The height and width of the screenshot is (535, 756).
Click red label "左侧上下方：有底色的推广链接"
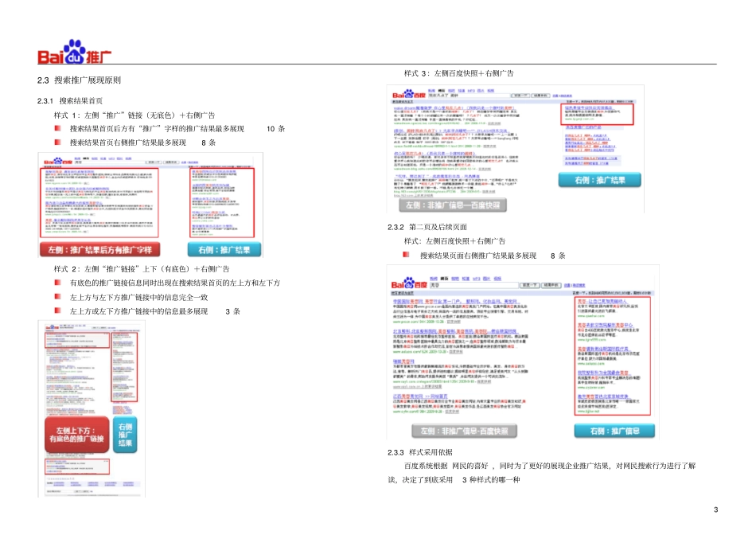pyautogui.click(x=76, y=435)
